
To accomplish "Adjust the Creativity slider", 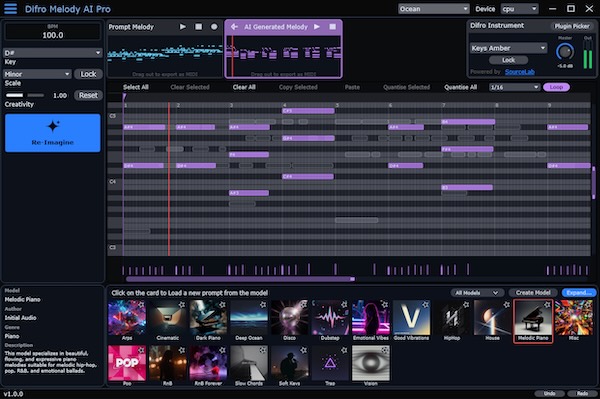I will (x=25, y=95).
